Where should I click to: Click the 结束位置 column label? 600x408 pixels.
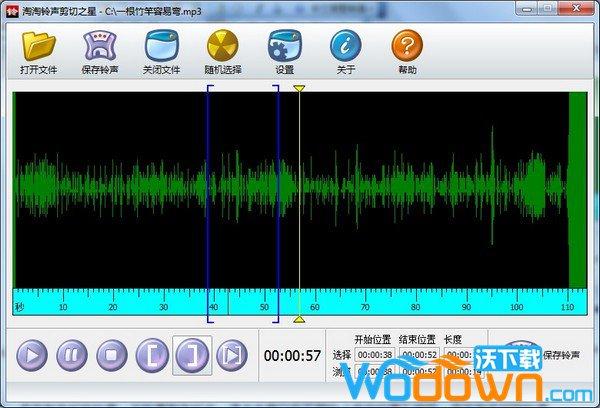(x=417, y=339)
